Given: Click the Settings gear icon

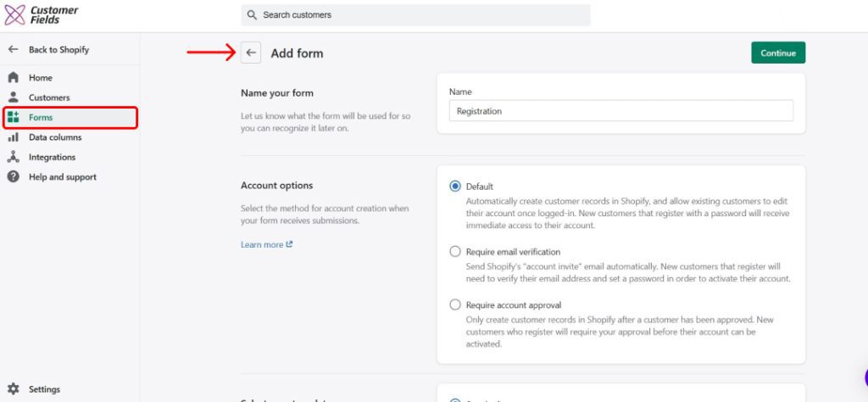Looking at the screenshot, I should tap(14, 389).
